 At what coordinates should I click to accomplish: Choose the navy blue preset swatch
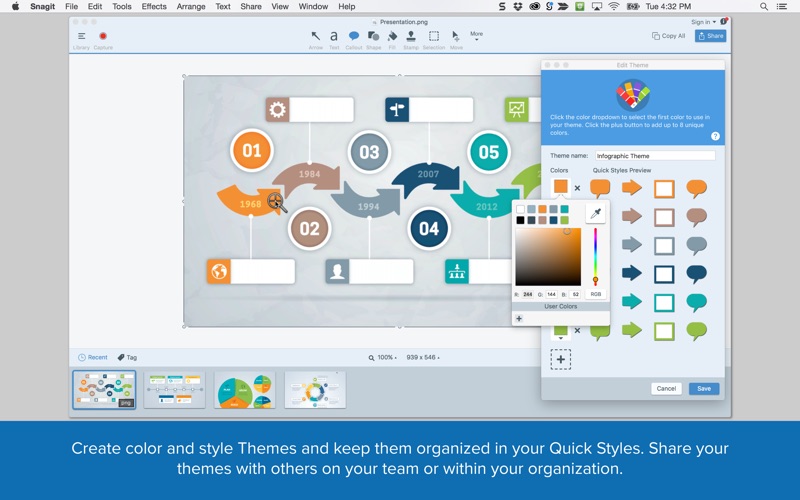coord(553,220)
